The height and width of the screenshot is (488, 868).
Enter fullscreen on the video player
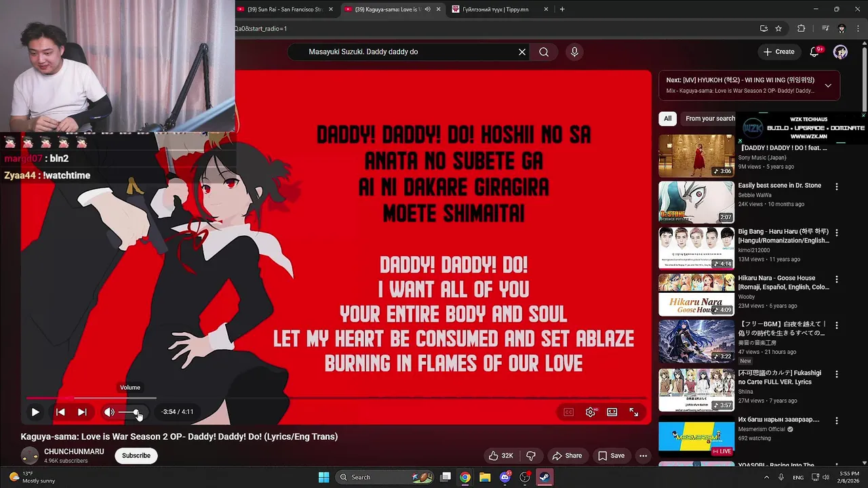634,412
